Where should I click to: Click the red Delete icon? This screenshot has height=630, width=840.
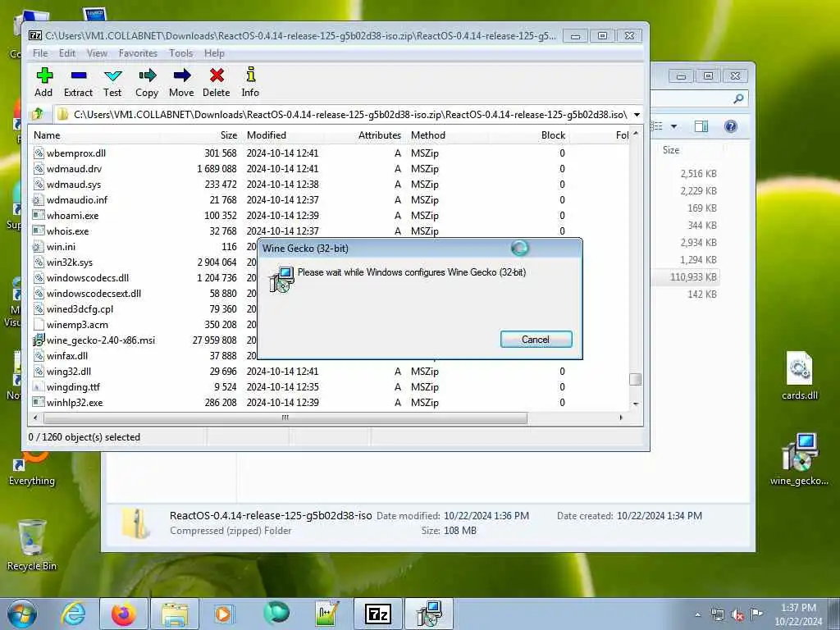[217, 81]
